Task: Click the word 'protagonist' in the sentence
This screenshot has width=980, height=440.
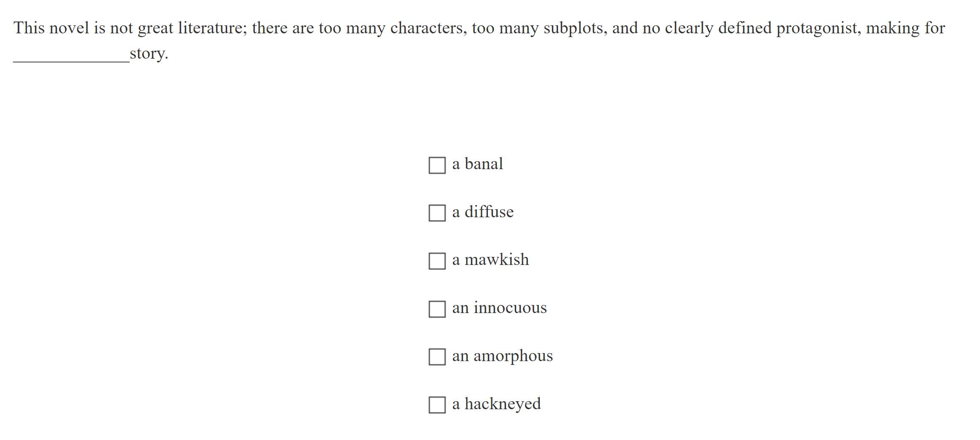Action: click(x=818, y=28)
